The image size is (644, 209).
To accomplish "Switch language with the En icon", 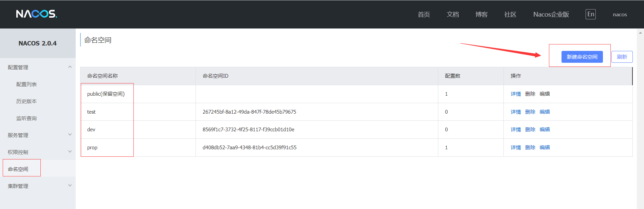I will point(590,14).
